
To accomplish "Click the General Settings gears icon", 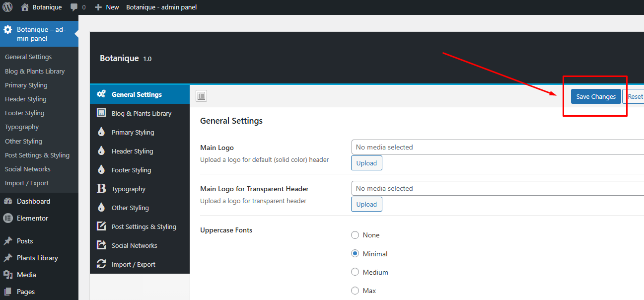I will (101, 94).
